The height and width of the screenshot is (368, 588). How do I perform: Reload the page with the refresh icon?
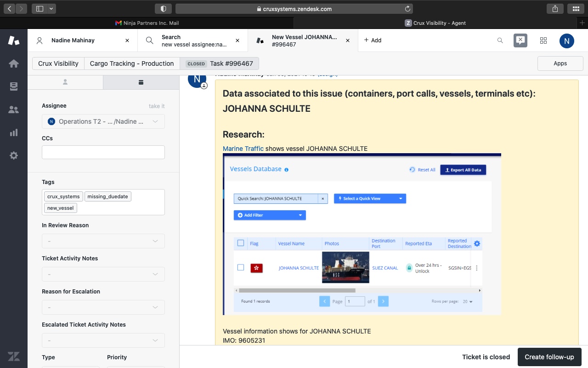click(x=407, y=9)
